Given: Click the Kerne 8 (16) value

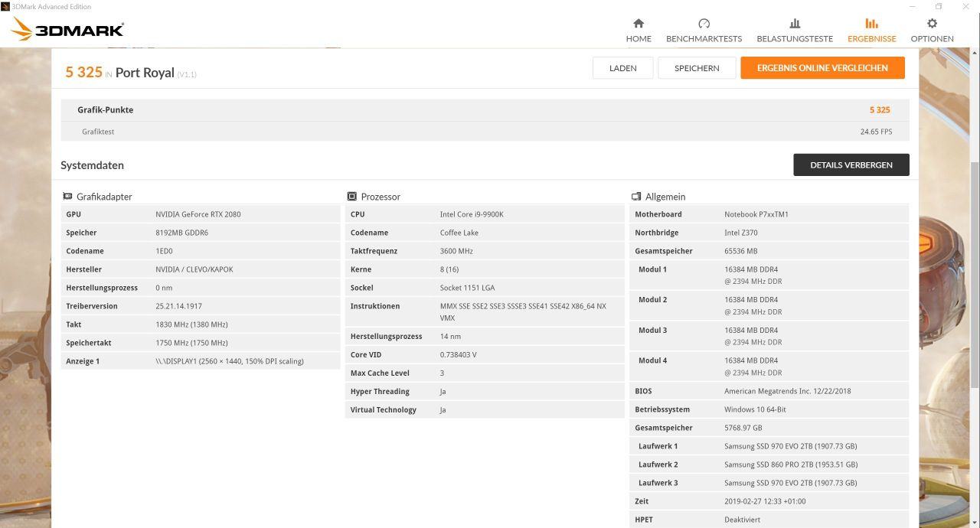Looking at the screenshot, I should pos(449,269).
